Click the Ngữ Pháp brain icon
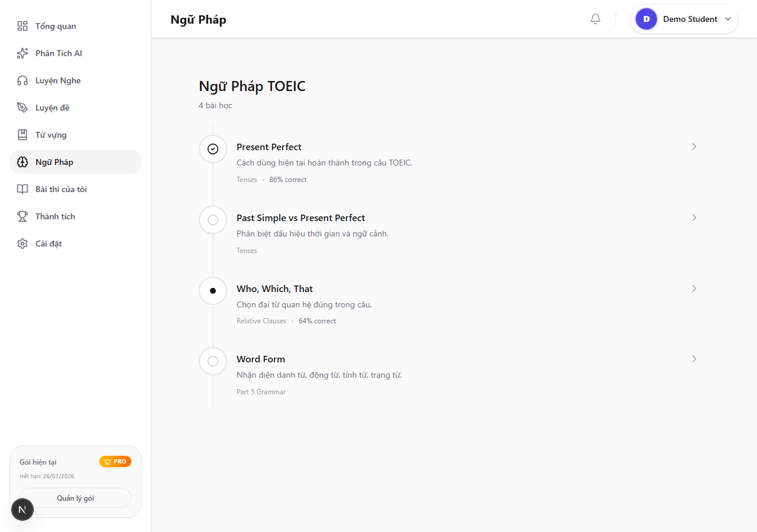The image size is (757, 532). pyautogui.click(x=22, y=162)
